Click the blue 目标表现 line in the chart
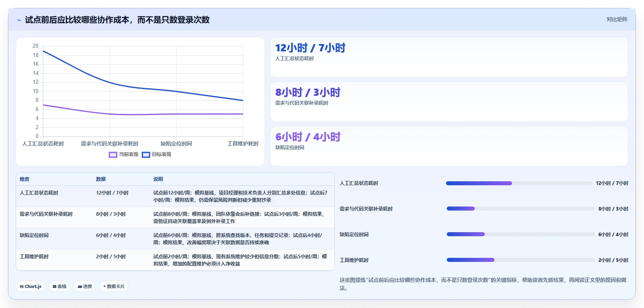 pos(110,83)
